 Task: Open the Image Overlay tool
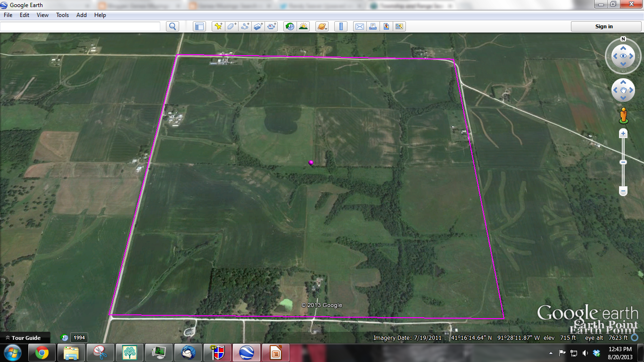click(x=258, y=26)
